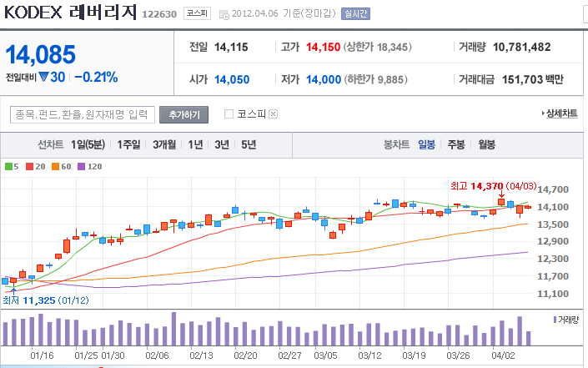
Task: Click the red 20-day moving average swatch
Action: [30, 166]
